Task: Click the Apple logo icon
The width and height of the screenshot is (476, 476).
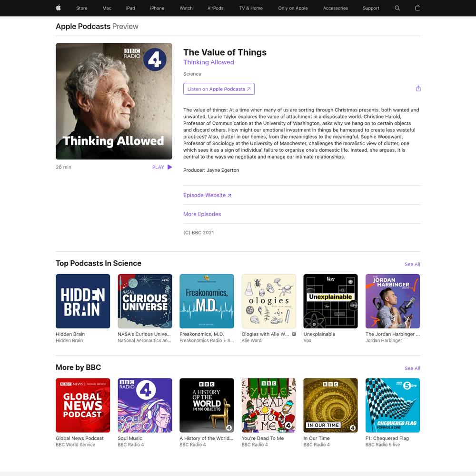Action: tap(58, 8)
